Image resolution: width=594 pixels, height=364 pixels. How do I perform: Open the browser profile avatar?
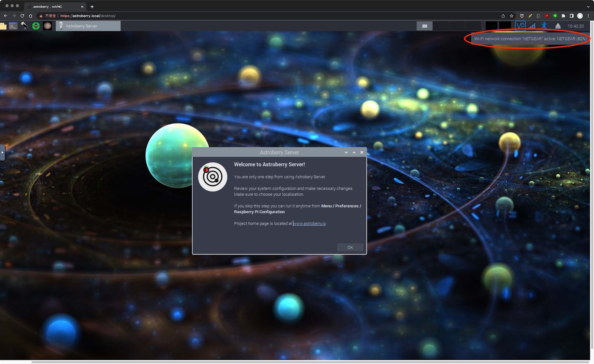[x=580, y=16]
